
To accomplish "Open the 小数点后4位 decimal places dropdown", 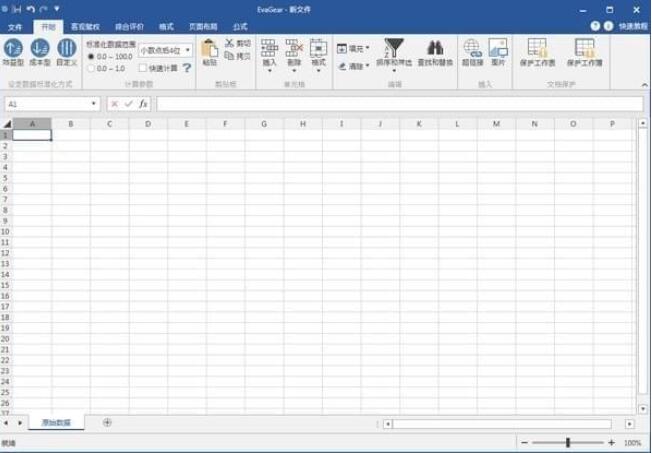I will 165,50.
